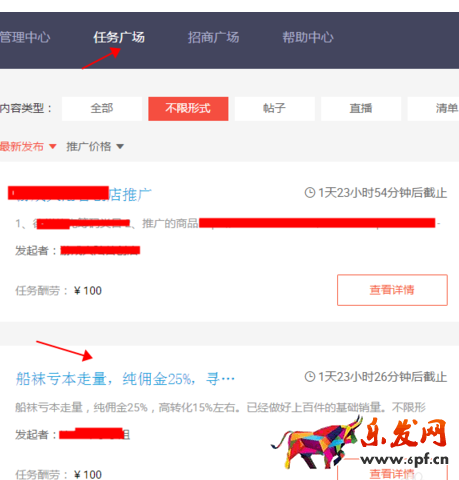This screenshot has height=480, width=459.
Task: Go to 帮助中心
Action: pyautogui.click(x=308, y=37)
